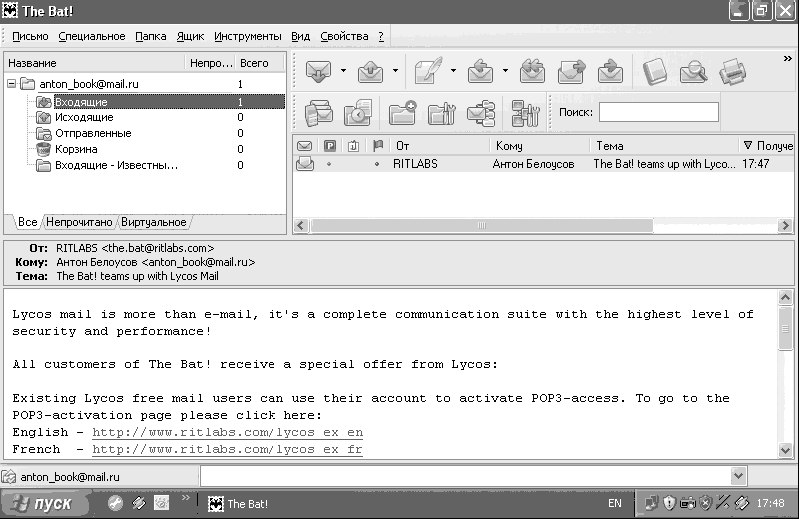Viewport: 799px width, 519px height.
Task: Open the address book icon
Action: 655,71
